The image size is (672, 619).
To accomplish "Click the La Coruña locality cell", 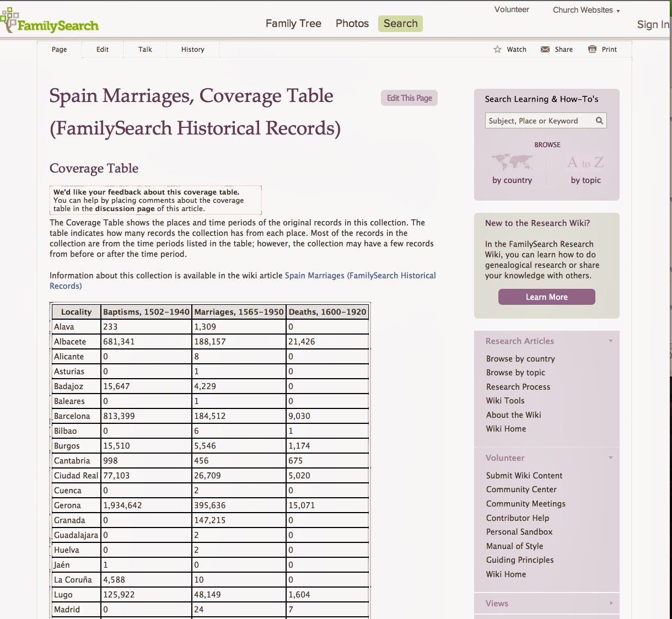I will [76, 580].
